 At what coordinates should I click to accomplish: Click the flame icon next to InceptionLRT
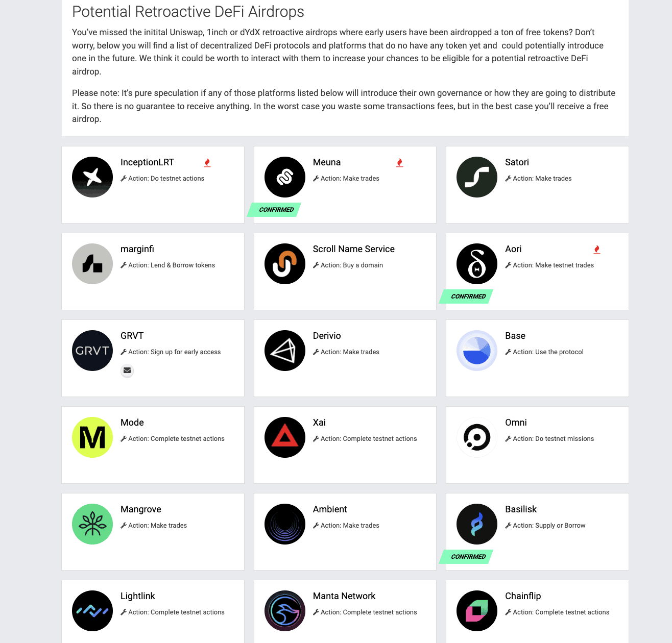[207, 163]
